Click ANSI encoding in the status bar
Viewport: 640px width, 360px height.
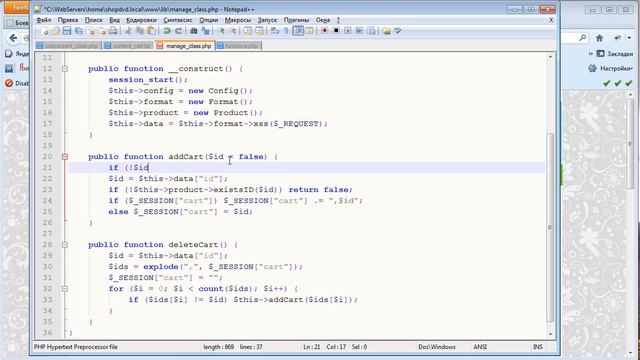click(x=480, y=347)
